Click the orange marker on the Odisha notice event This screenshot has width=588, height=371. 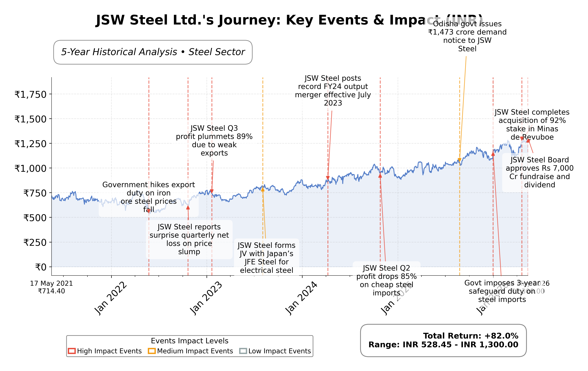pos(459,160)
